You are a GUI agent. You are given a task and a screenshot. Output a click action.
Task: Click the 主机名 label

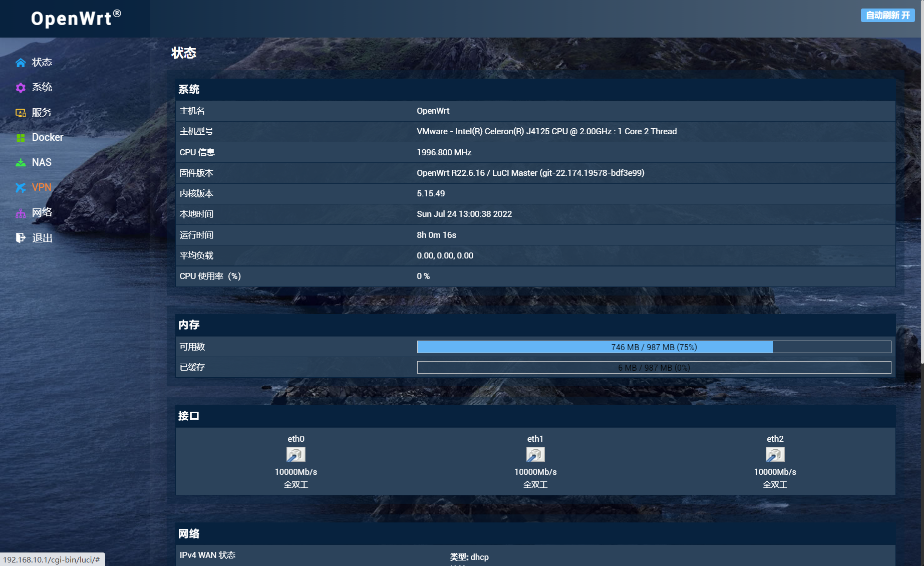pyautogui.click(x=192, y=111)
